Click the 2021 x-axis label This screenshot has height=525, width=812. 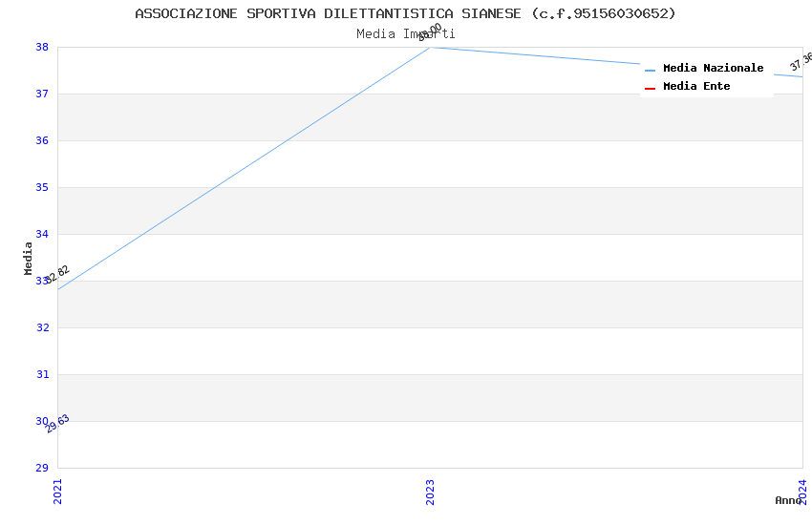pyautogui.click(x=57, y=492)
